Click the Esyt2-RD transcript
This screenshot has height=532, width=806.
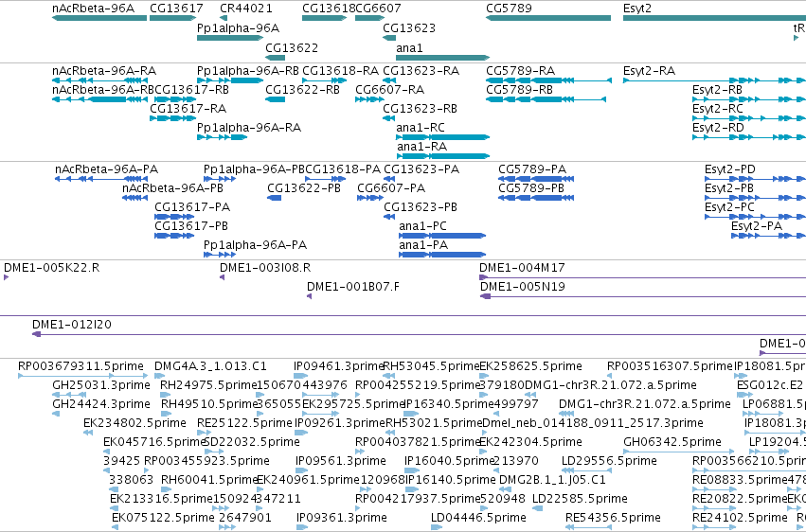(x=749, y=137)
